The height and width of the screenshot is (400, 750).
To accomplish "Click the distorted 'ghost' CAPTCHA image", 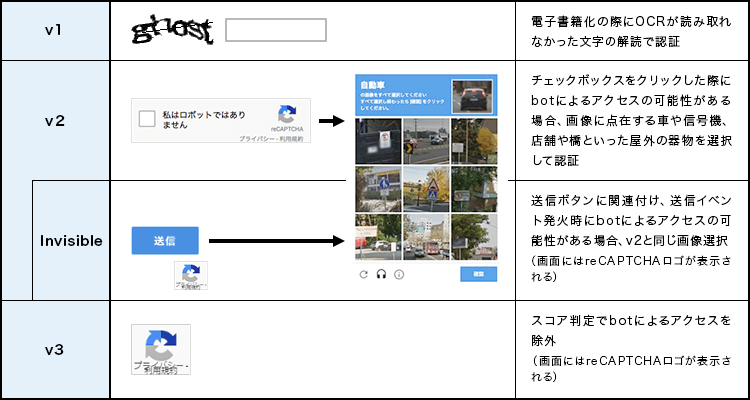I will pyautogui.click(x=172, y=31).
